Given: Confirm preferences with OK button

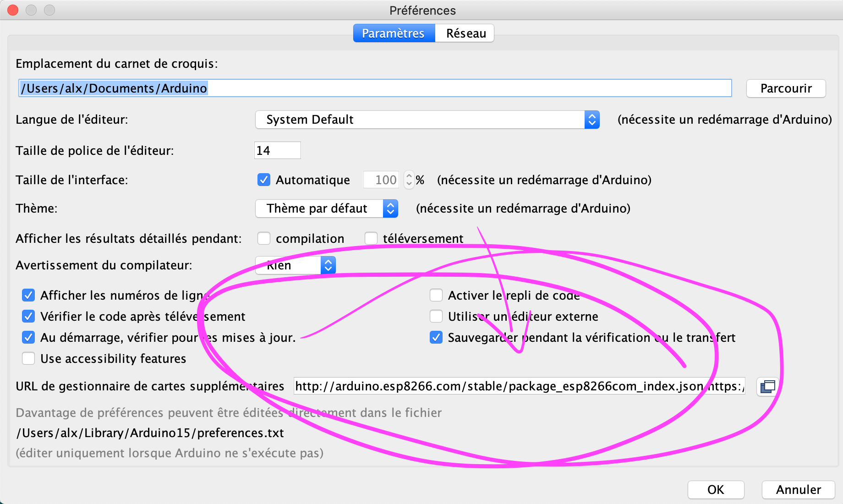Looking at the screenshot, I should [715, 490].
